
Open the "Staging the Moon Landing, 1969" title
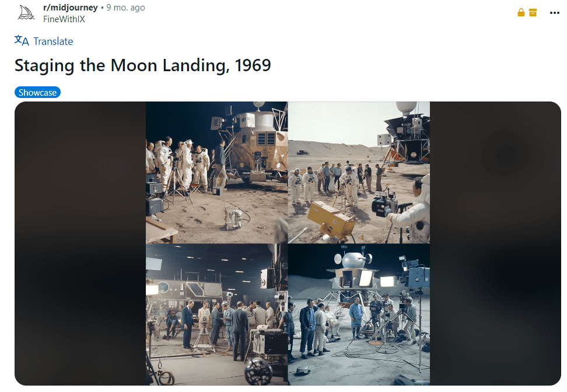[142, 65]
